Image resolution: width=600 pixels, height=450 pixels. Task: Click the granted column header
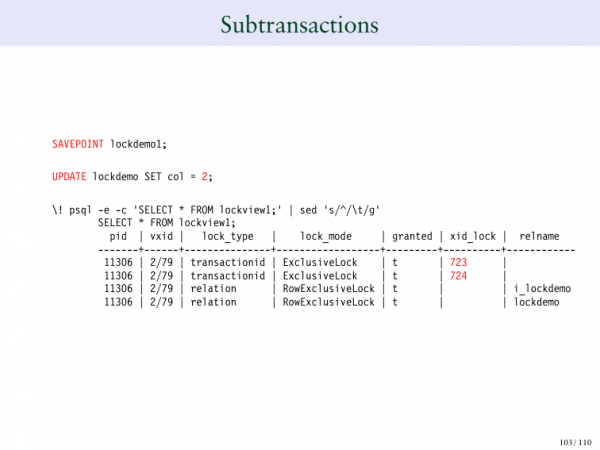(411, 237)
